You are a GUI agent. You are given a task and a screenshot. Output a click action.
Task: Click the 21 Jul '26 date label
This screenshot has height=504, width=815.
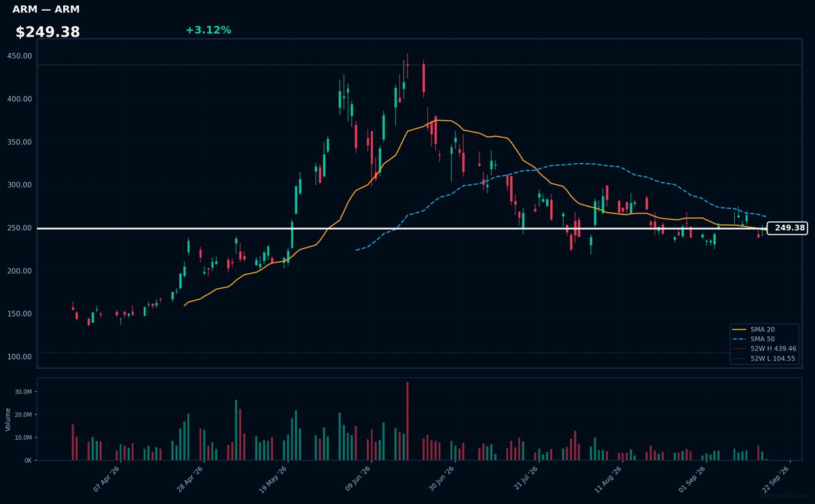pyautogui.click(x=525, y=479)
